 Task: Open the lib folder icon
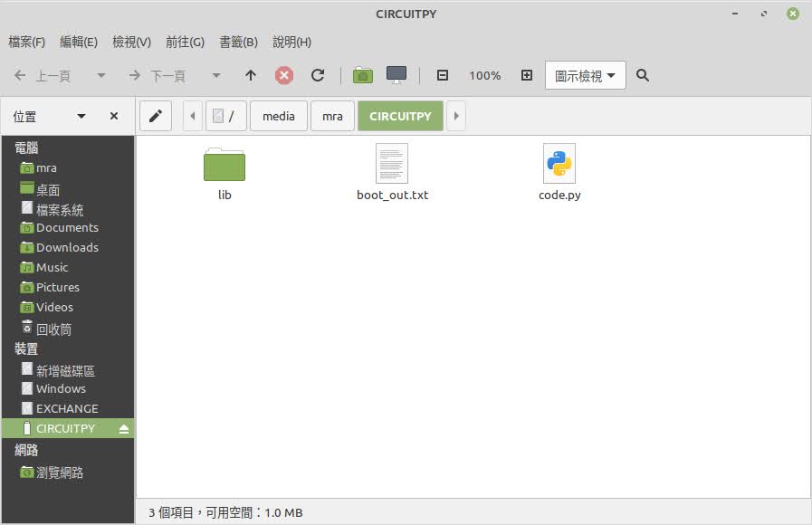coord(224,165)
